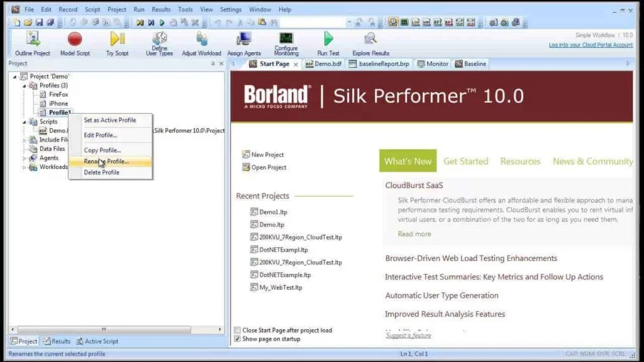
Task: Open the Resources tab
Action: tap(520, 162)
